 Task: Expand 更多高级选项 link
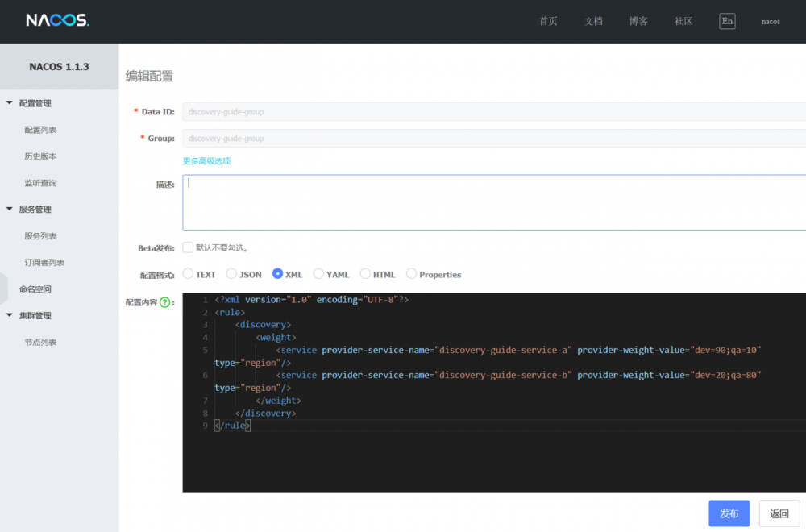[206, 160]
